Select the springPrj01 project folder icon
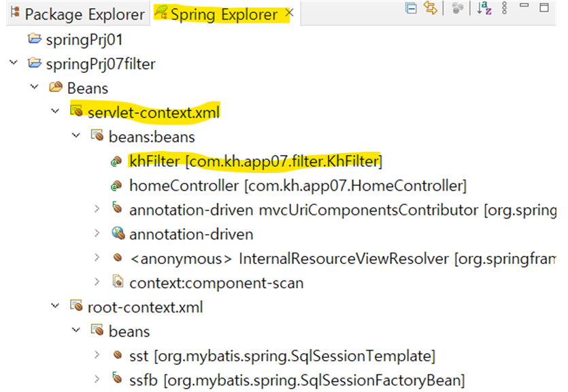568x392 pixels. [35, 38]
